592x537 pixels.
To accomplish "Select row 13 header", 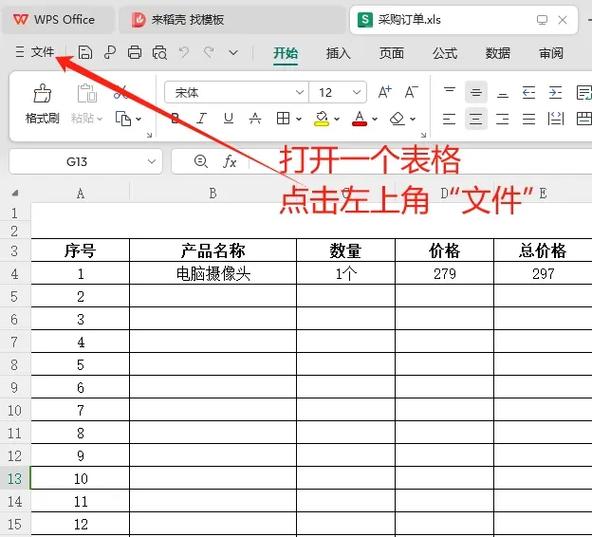I will coord(15,478).
